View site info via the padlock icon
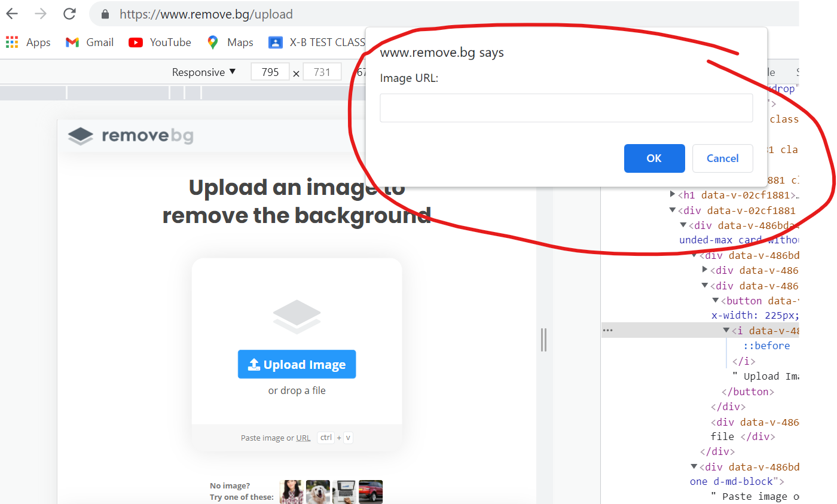Image resolution: width=837 pixels, height=504 pixels. tap(105, 14)
